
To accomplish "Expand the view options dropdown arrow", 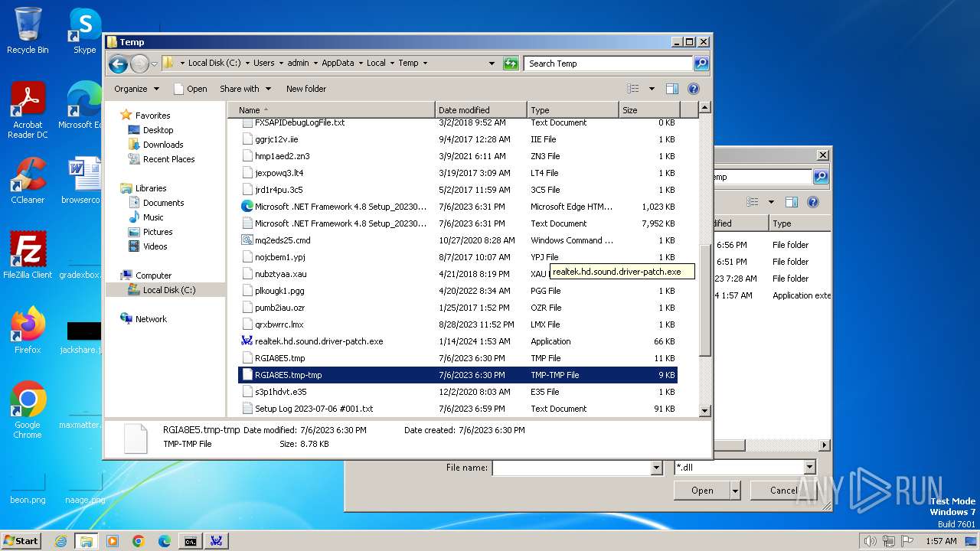I will click(x=652, y=89).
